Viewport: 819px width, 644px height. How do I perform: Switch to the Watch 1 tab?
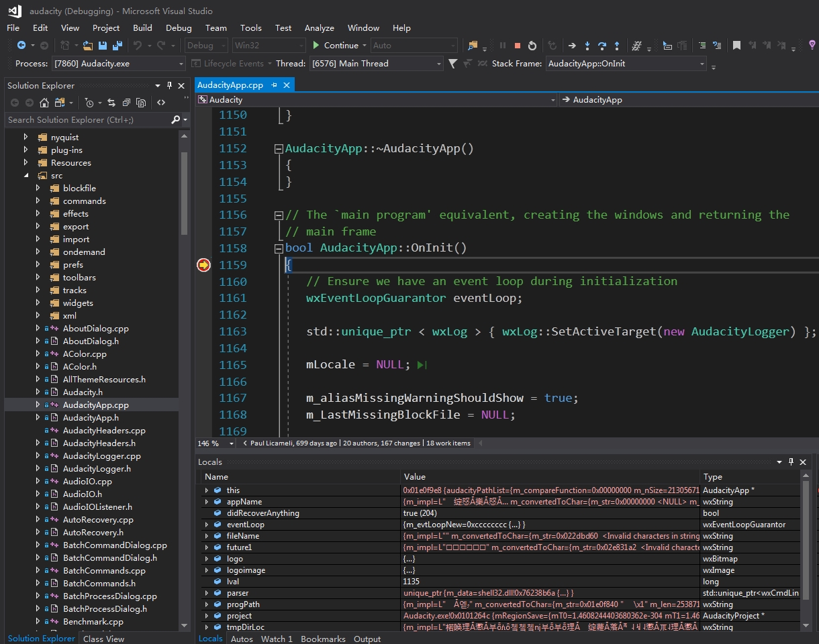pyautogui.click(x=277, y=639)
